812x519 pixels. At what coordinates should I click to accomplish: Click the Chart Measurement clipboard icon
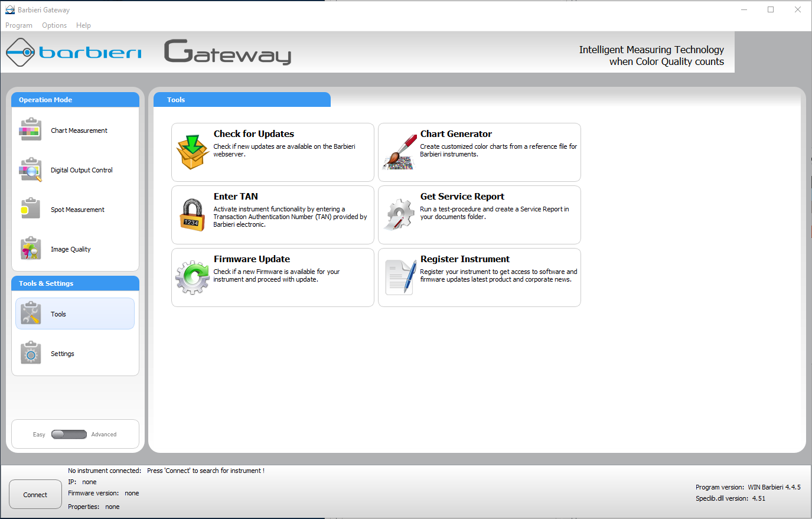click(30, 130)
